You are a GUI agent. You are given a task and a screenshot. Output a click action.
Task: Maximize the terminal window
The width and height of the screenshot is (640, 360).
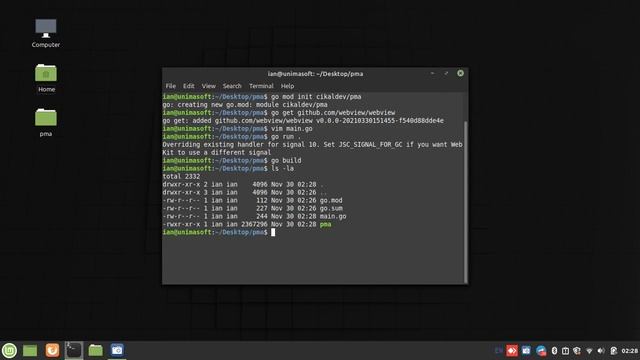[446, 73]
